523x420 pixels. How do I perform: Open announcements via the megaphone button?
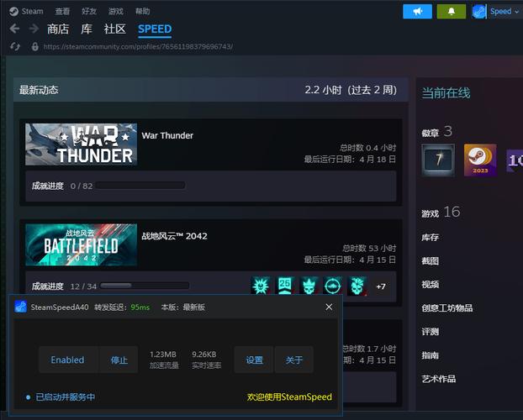[x=417, y=12]
